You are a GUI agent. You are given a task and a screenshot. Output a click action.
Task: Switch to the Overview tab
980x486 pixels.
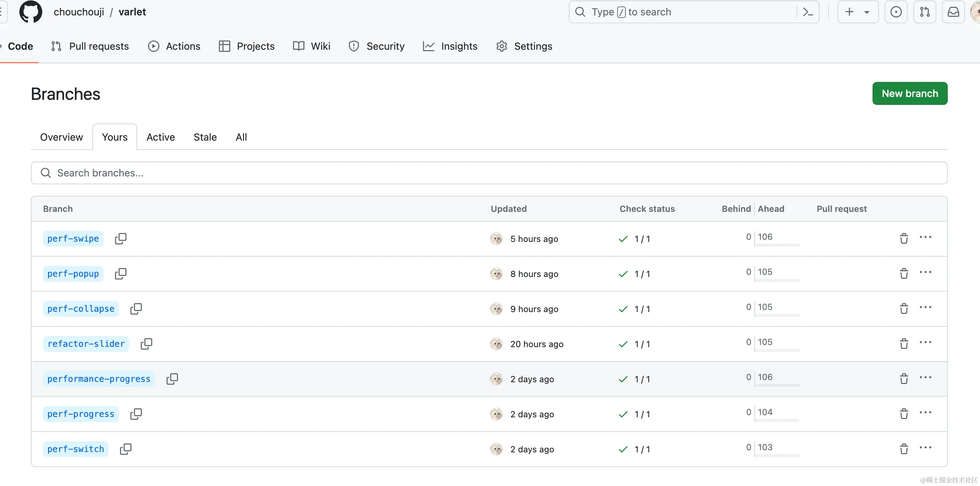tap(62, 137)
